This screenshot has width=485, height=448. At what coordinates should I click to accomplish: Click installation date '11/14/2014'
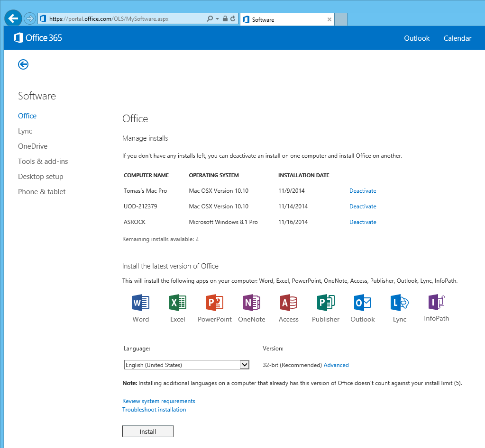click(x=293, y=206)
